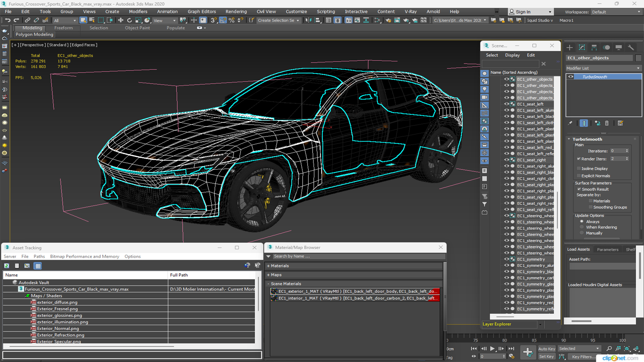
Task: Open Workspaces Default dropdown
Action: pos(616,12)
